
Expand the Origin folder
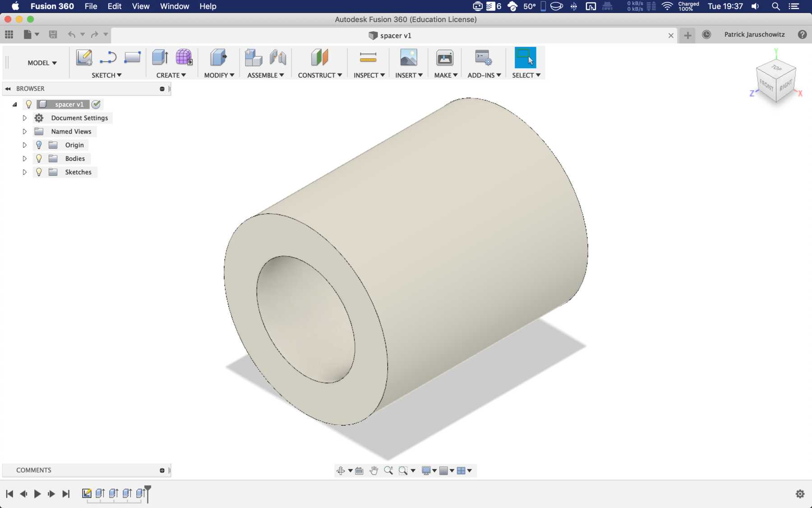(x=25, y=145)
